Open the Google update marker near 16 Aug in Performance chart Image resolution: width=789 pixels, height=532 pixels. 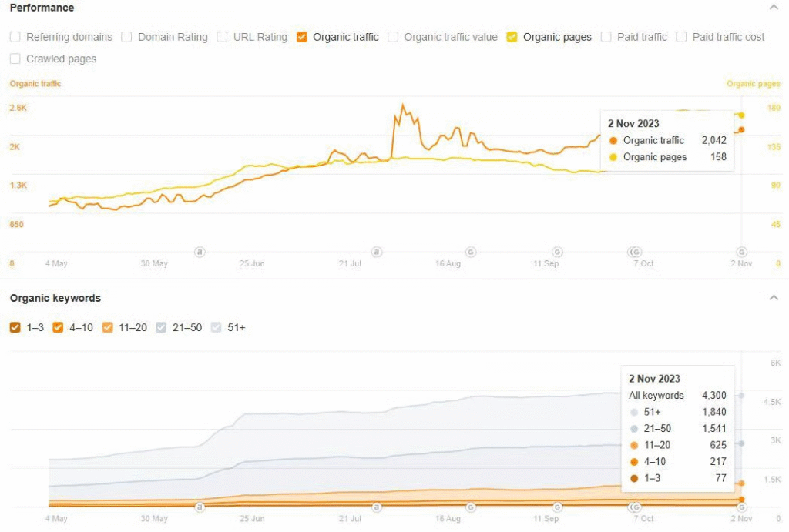(x=471, y=252)
